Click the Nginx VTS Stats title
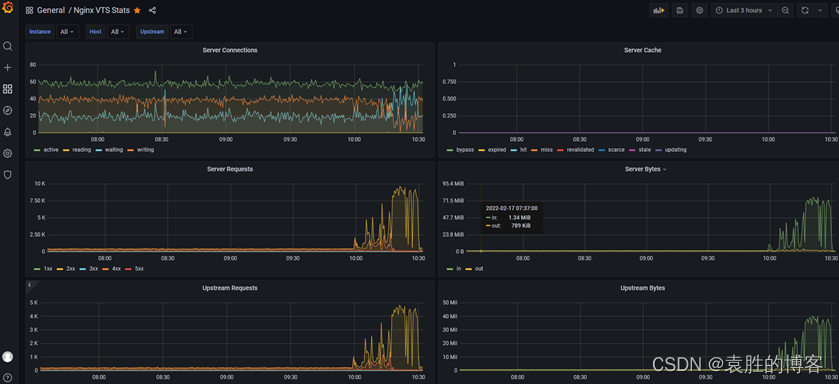The width and height of the screenshot is (839, 384). [x=102, y=10]
